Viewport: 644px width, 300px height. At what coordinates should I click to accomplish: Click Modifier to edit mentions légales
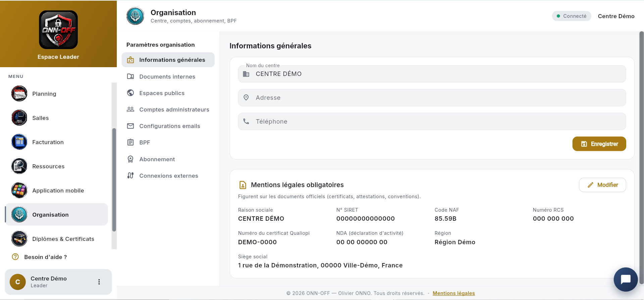602,185
